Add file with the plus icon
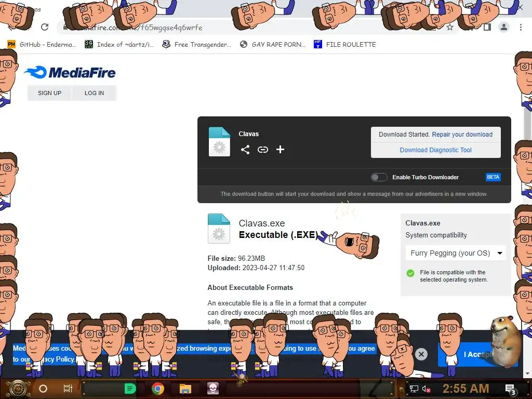Image resolution: width=532 pixels, height=399 pixels. pos(280,150)
